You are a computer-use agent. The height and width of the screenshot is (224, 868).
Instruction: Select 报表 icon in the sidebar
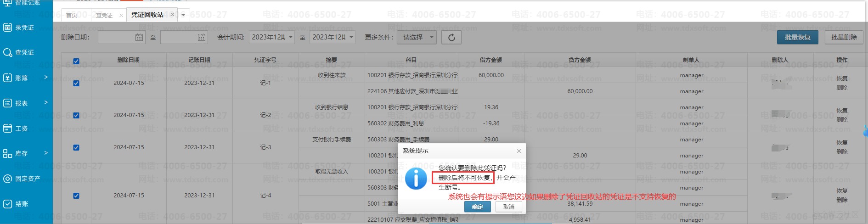tap(7, 103)
